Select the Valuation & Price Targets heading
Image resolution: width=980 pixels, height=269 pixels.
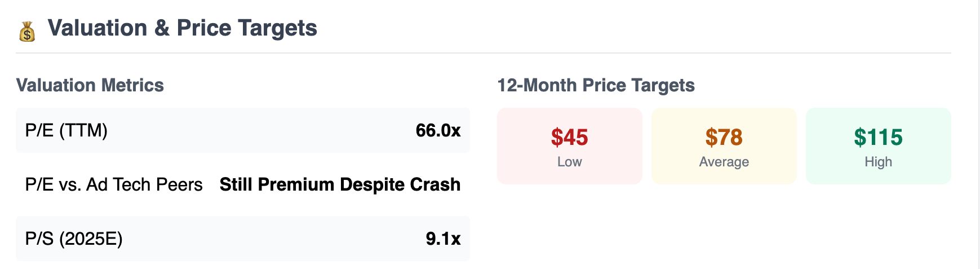(182, 28)
